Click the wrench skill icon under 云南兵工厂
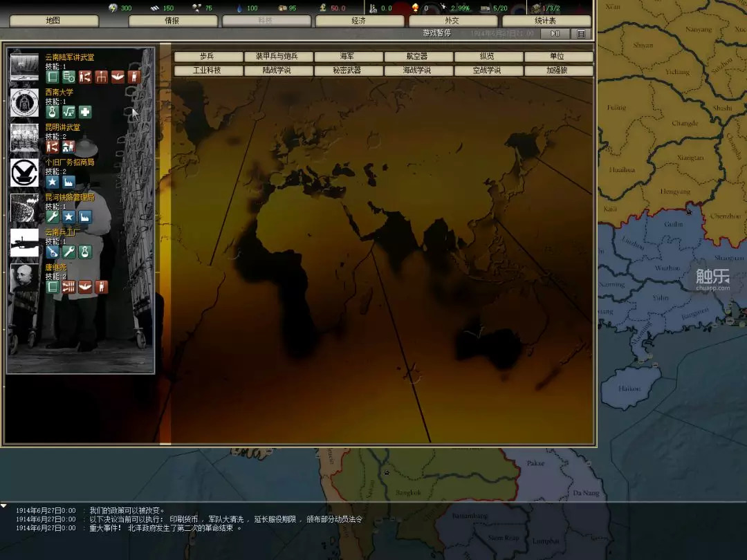The image size is (747, 560). tap(68, 252)
